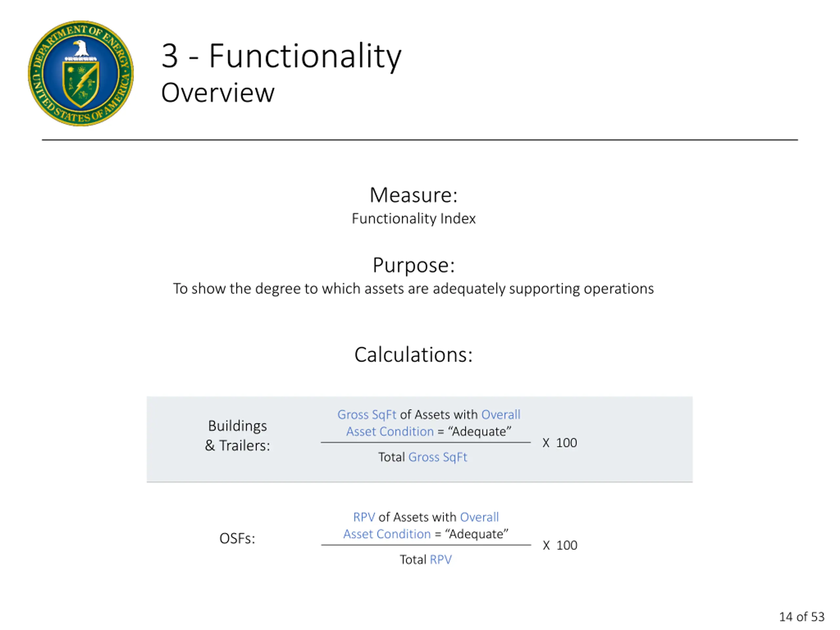Click "X 100" beside the Buildings formula
The image size is (840, 630).
(x=560, y=443)
